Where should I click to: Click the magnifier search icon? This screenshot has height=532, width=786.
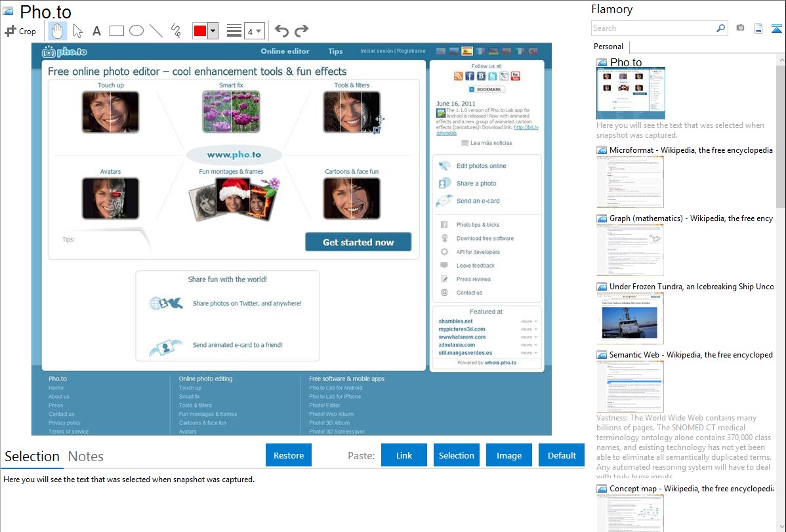720,28
